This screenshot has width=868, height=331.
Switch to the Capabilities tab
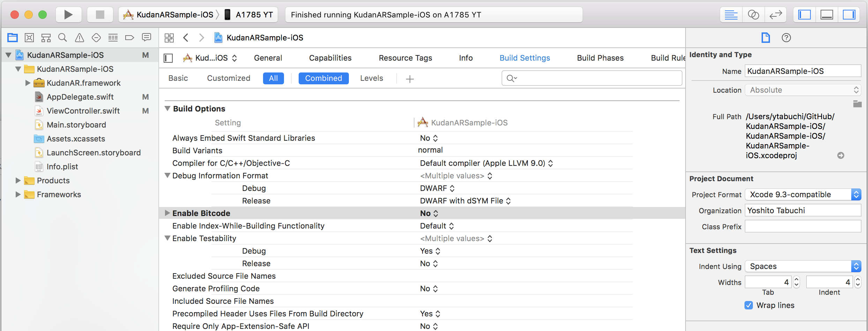tap(330, 58)
